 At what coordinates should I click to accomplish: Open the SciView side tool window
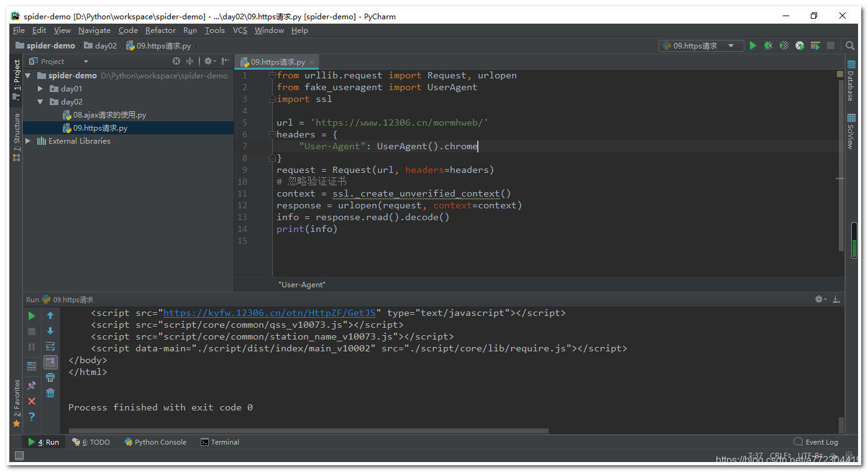point(851,131)
